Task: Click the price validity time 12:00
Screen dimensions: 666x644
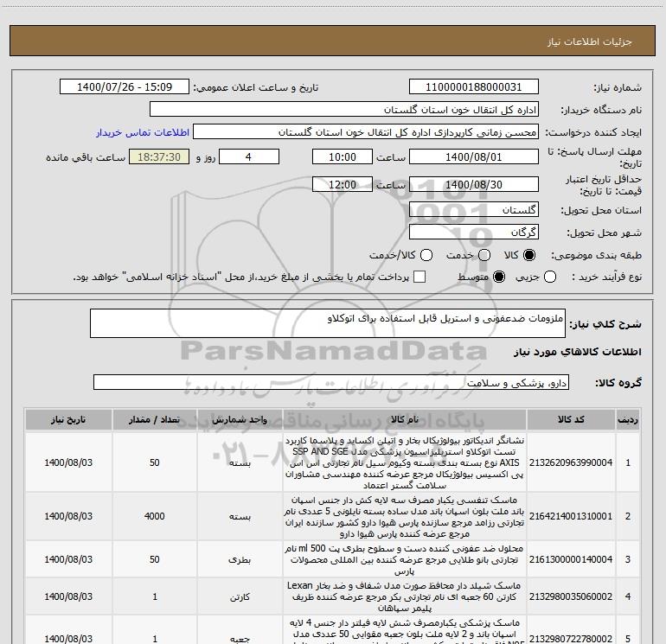Action: (343, 184)
